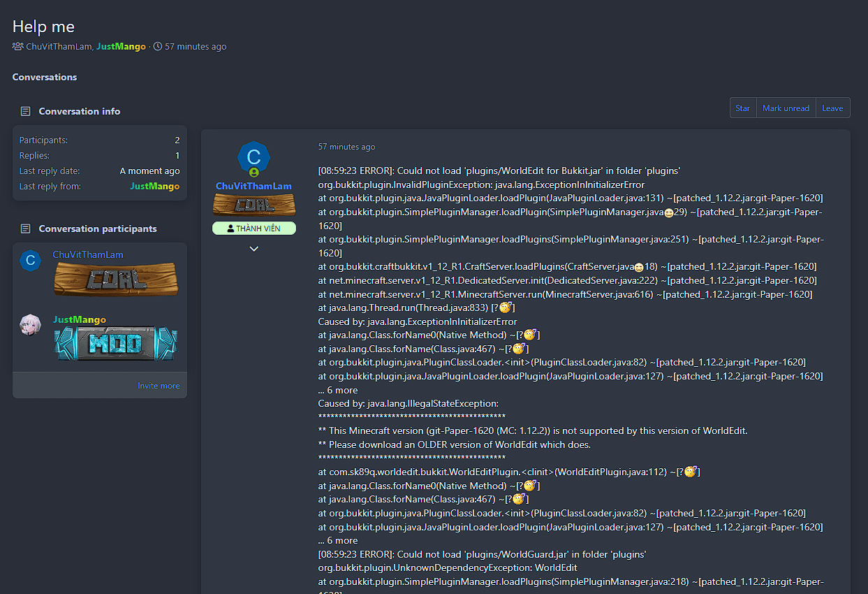Viewport: 868px width, 594px height.
Task: Leave the conversation
Action: [832, 108]
